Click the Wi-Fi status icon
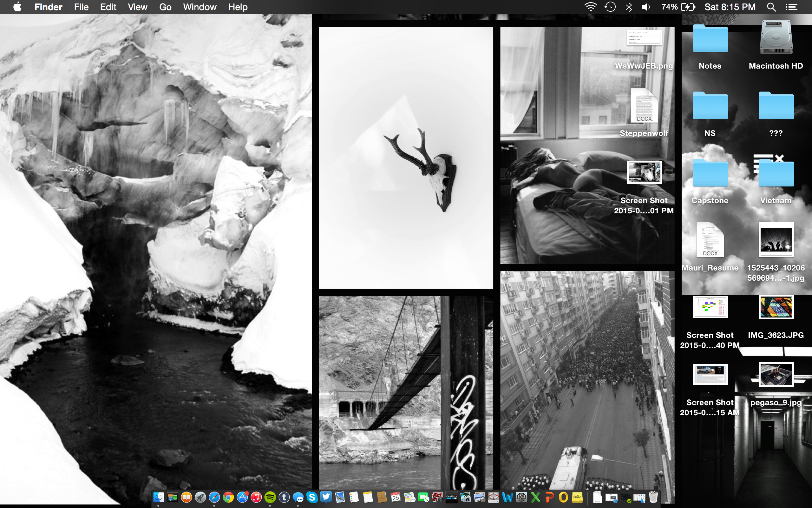 pos(591,7)
